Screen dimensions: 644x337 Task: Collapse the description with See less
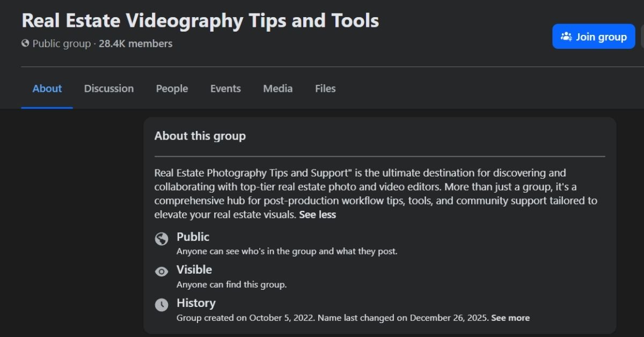(317, 215)
